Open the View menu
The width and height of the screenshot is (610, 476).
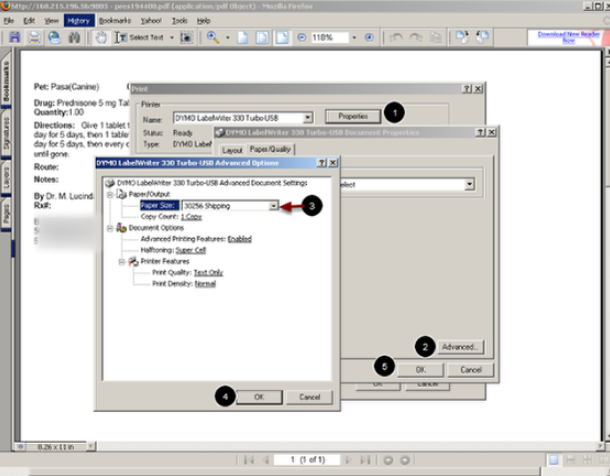(x=51, y=21)
